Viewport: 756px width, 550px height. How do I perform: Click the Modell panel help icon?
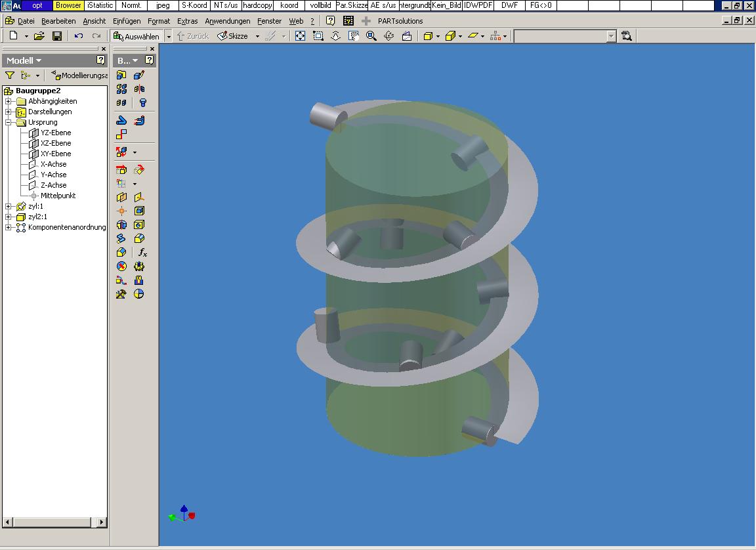click(100, 60)
